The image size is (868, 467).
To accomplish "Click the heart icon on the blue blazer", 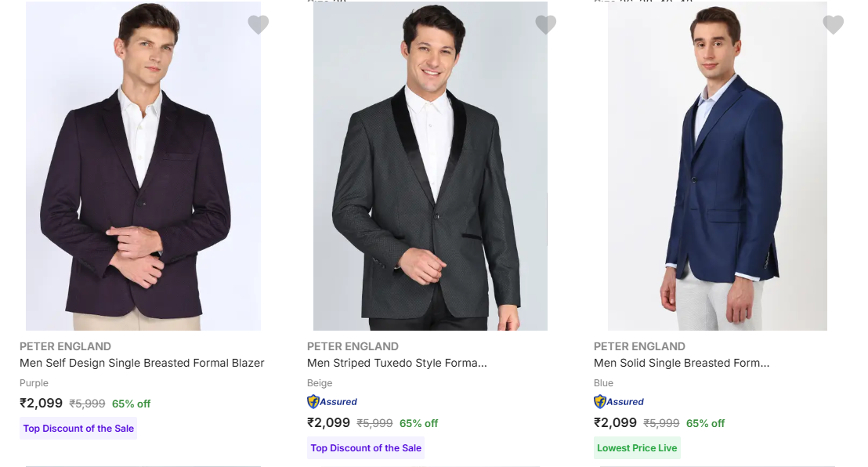I will click(833, 25).
